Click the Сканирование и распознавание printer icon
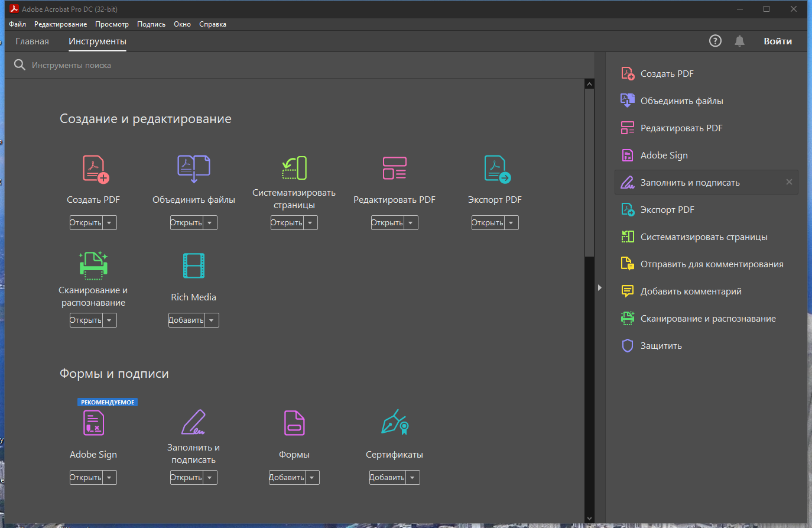The height and width of the screenshot is (528, 812). coord(93,265)
